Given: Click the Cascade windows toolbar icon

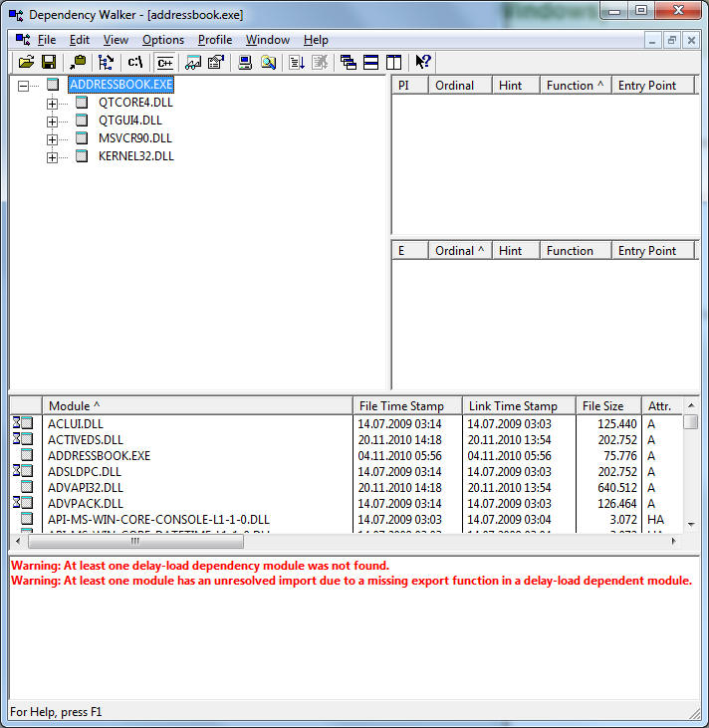Looking at the screenshot, I should coord(348,62).
